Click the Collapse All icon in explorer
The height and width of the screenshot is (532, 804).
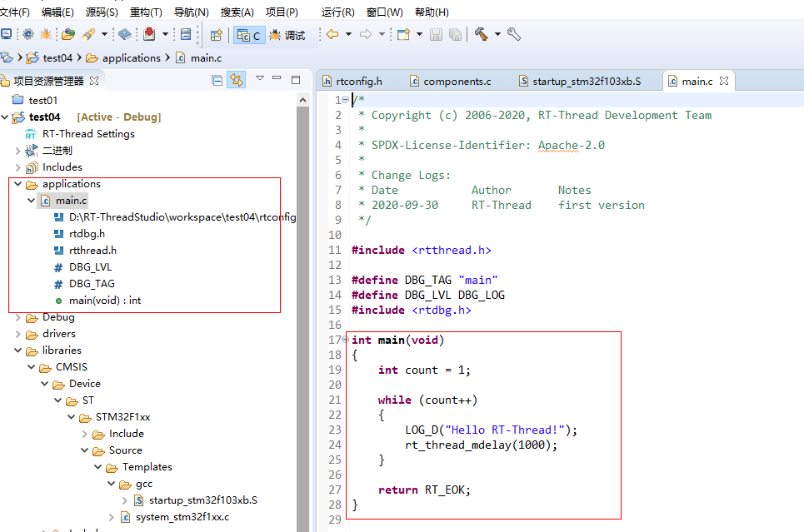217,81
